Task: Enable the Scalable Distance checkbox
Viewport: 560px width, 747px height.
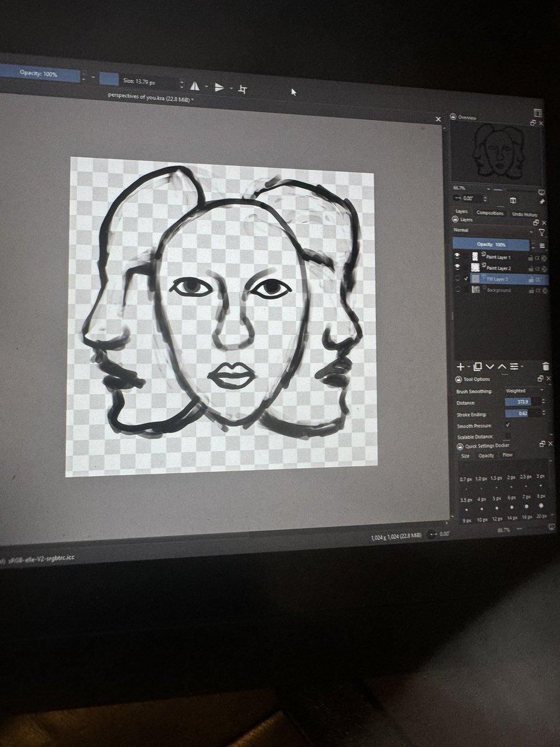Action: click(508, 436)
